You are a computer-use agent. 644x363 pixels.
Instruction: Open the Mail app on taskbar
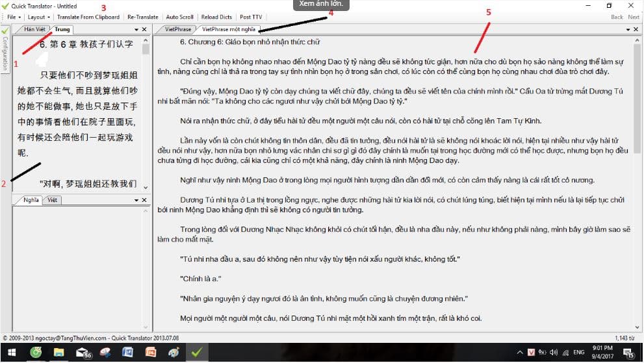83,353
